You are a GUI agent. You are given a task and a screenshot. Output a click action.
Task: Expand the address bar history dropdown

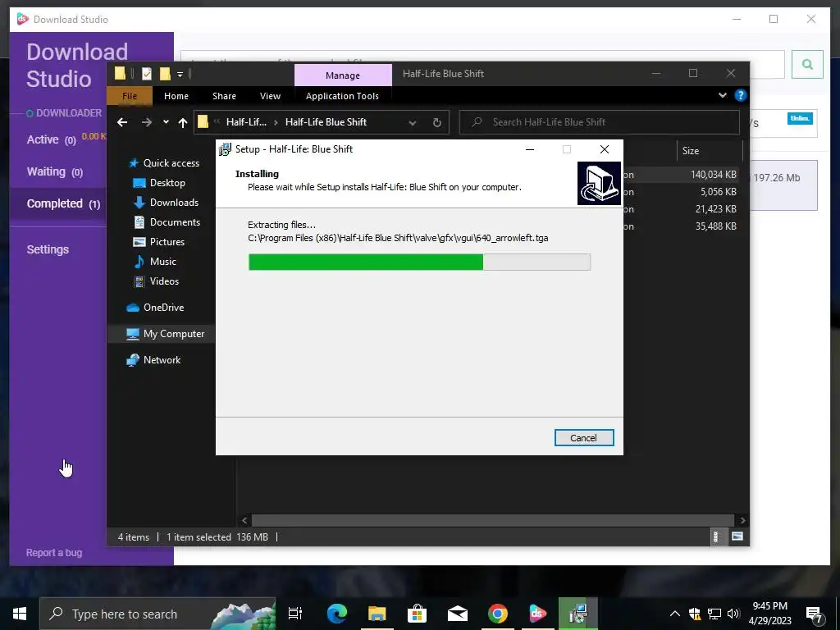412,123
